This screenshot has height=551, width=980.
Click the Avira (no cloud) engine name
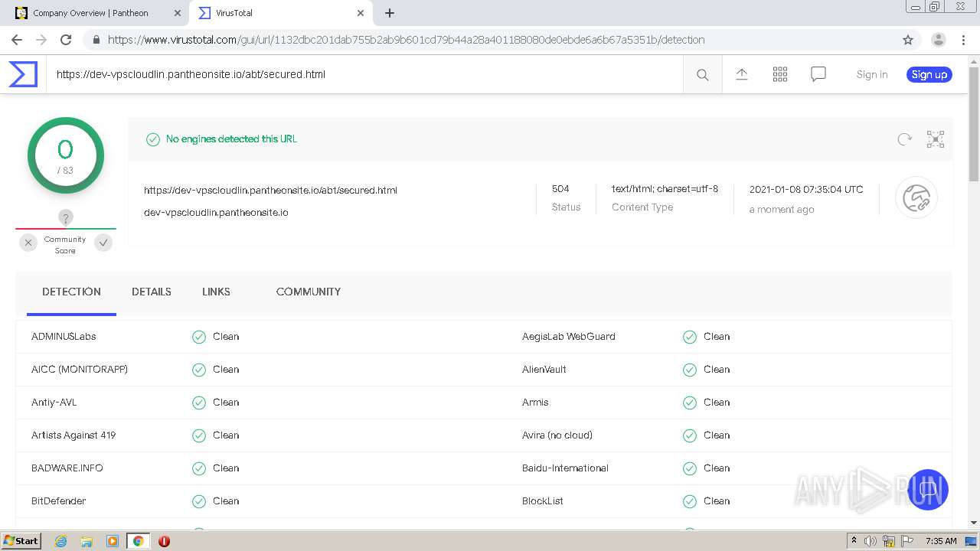pos(557,435)
